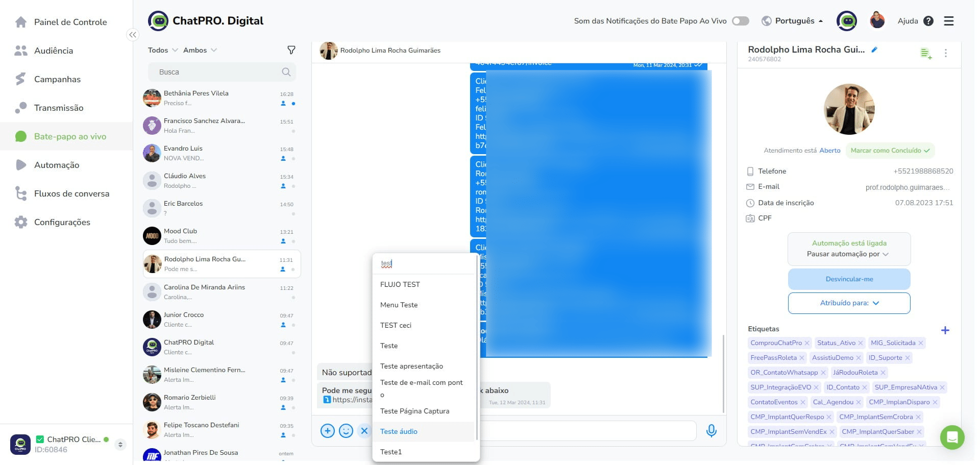Close flow picker with X button
The height and width of the screenshot is (465, 980).
pyautogui.click(x=364, y=431)
